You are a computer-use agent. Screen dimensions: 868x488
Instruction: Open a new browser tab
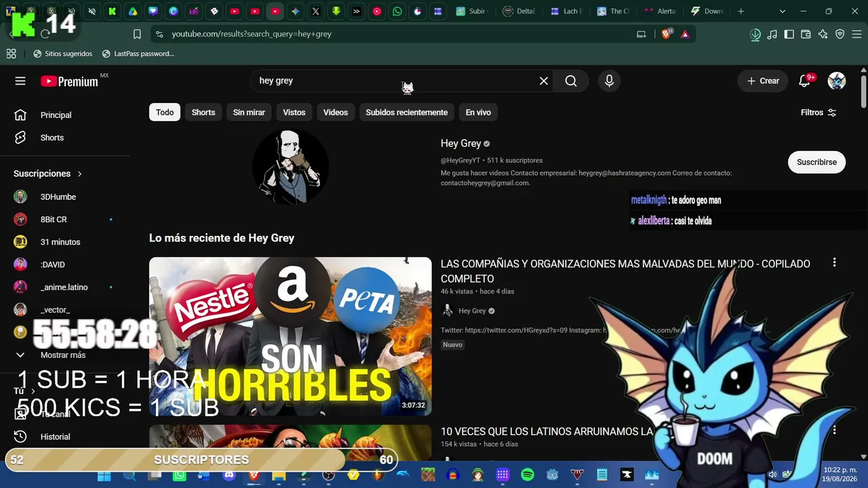741,12
